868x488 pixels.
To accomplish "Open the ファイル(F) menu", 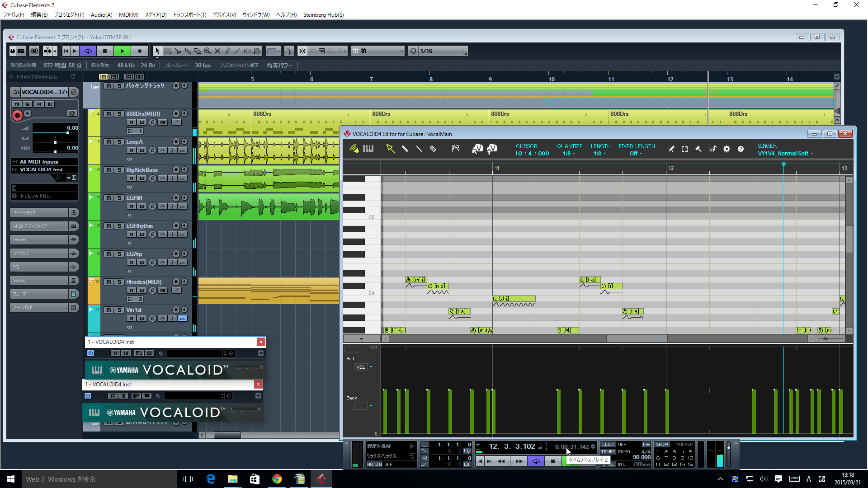I will coord(14,15).
